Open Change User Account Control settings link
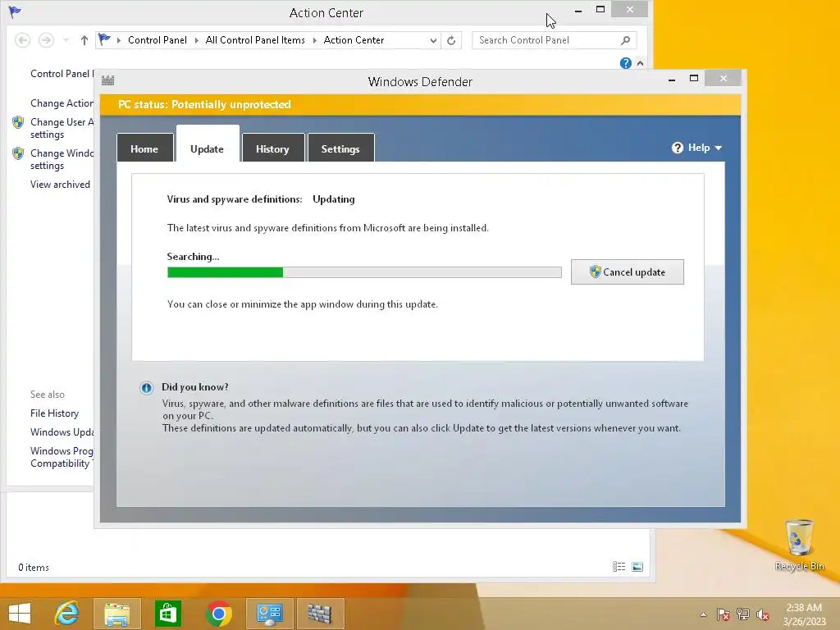840x630 pixels. (62, 128)
